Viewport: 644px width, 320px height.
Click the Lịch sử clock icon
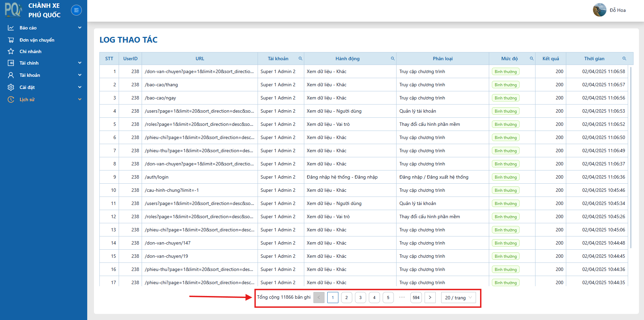11,99
